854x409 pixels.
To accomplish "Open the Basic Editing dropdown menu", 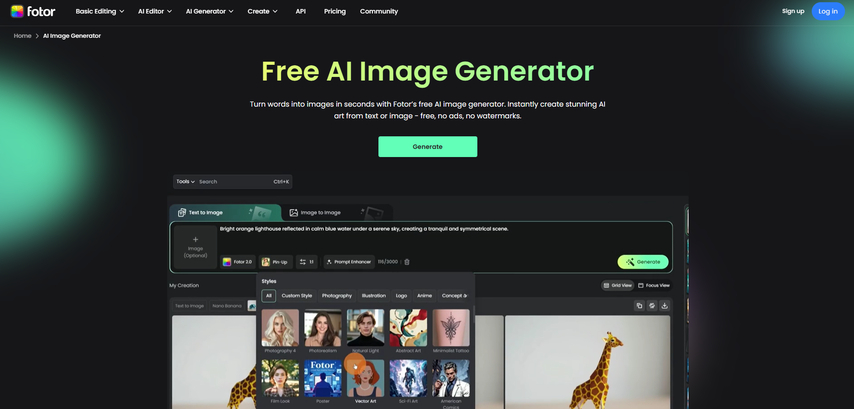I will click(x=100, y=11).
